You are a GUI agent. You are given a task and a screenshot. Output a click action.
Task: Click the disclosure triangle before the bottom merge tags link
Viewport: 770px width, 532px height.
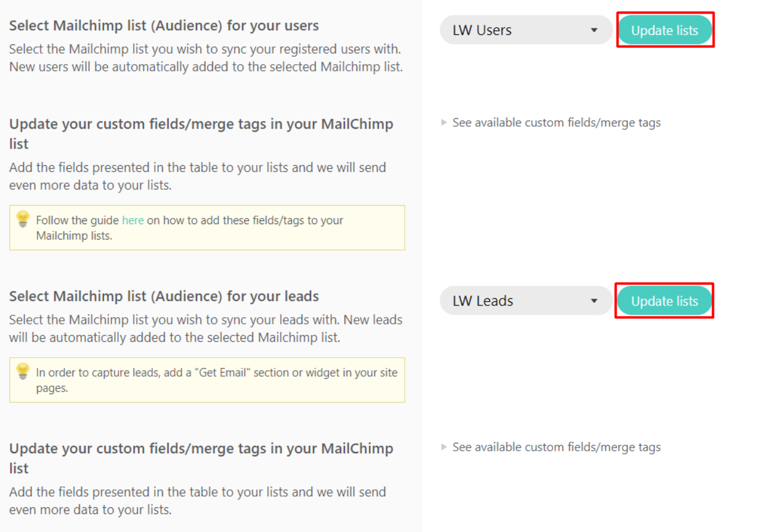click(444, 447)
